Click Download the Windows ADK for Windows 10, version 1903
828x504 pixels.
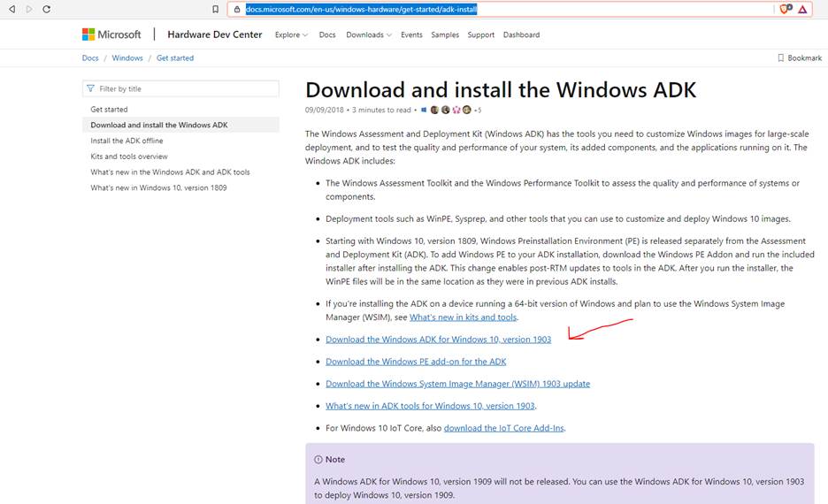438,340
